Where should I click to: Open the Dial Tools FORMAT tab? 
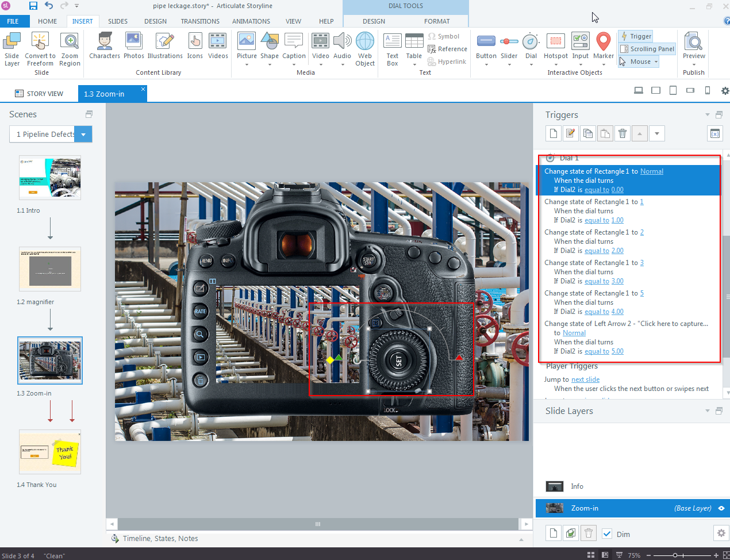click(437, 21)
